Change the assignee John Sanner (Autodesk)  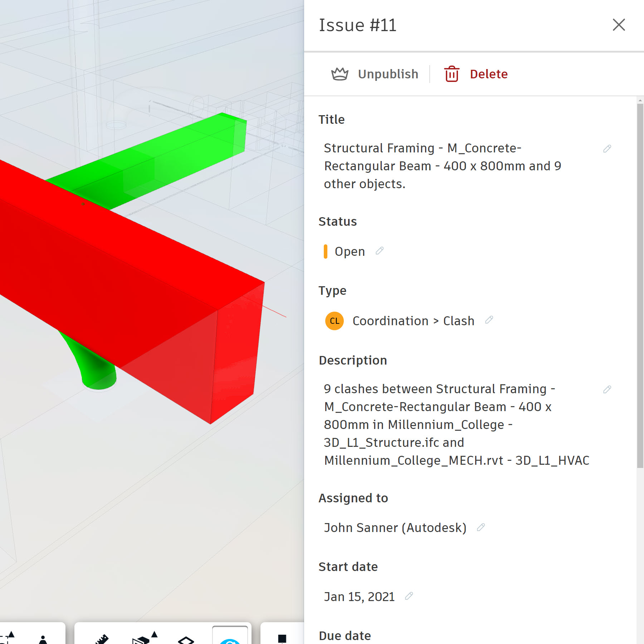click(395, 528)
